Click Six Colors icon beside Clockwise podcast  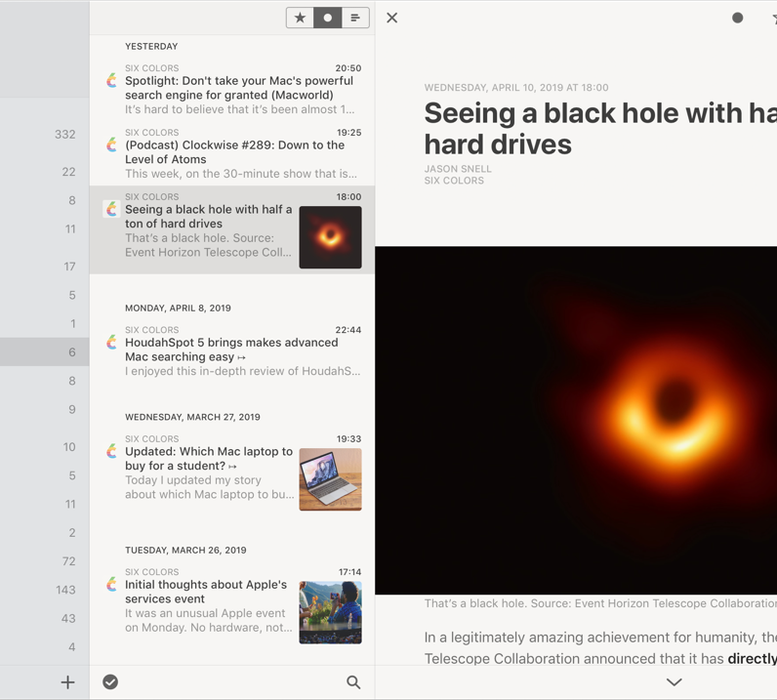[x=112, y=144]
